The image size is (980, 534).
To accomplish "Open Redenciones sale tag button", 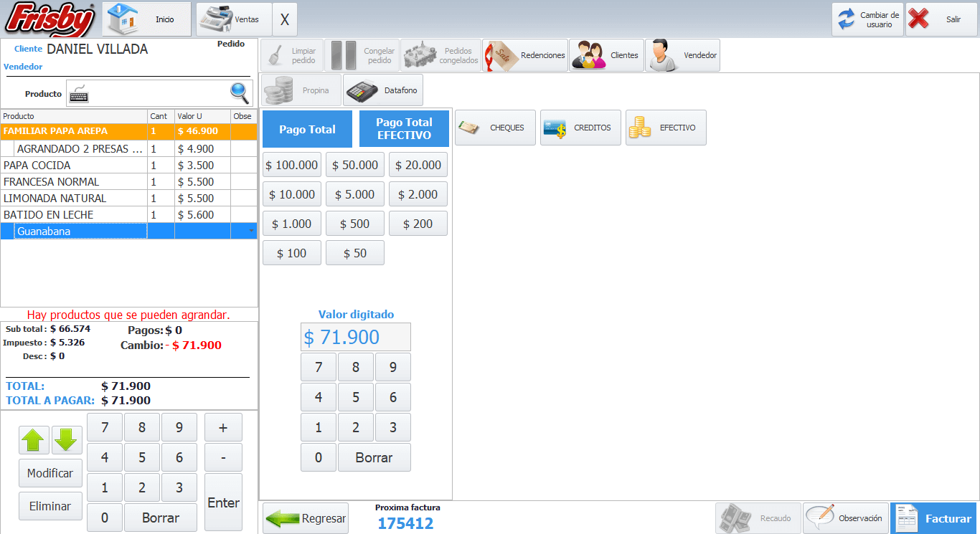I will (525, 55).
